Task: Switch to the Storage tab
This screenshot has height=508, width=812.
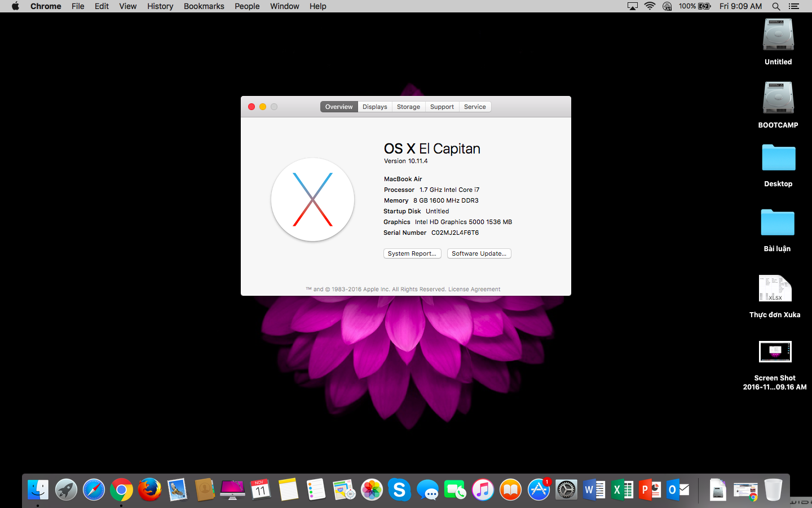Action: [x=408, y=107]
